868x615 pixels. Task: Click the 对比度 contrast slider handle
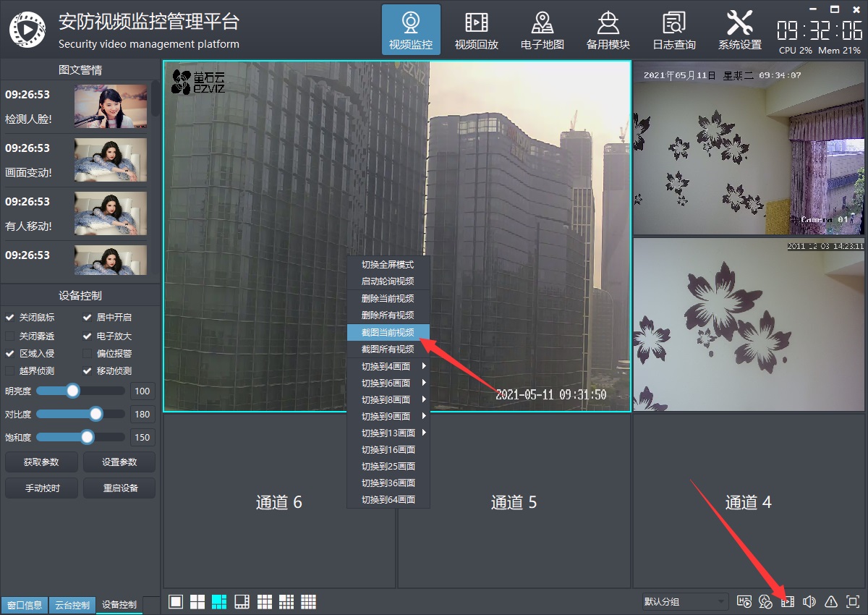pyautogui.click(x=95, y=414)
